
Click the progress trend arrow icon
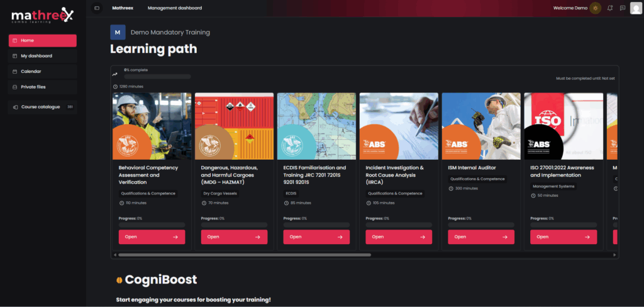pos(115,74)
